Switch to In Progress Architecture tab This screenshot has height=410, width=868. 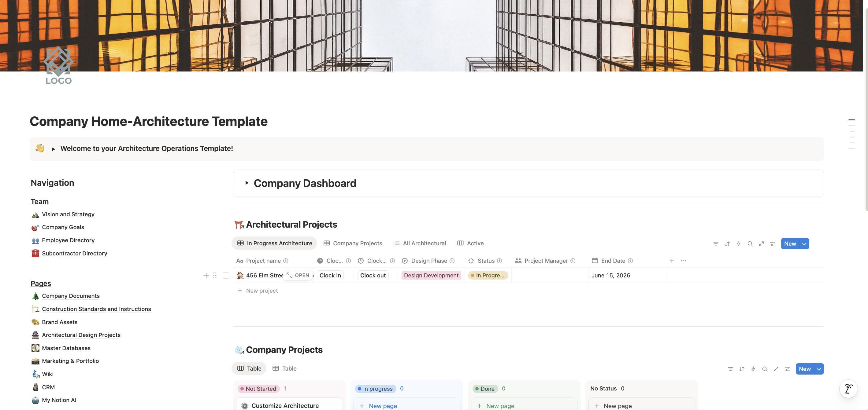point(274,243)
